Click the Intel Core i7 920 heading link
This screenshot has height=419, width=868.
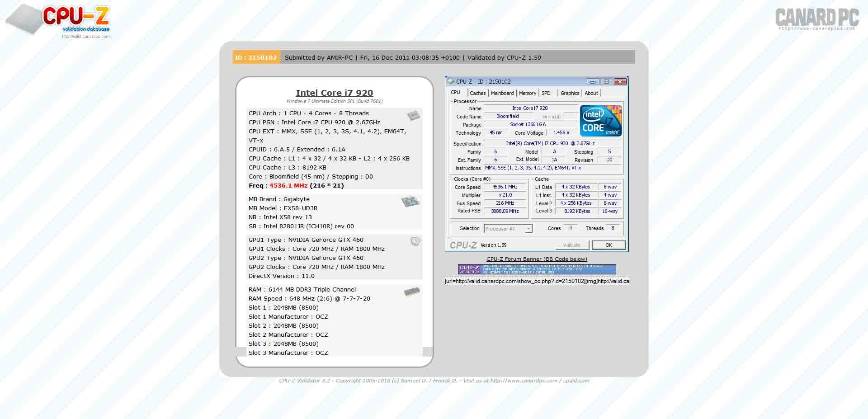click(x=335, y=93)
